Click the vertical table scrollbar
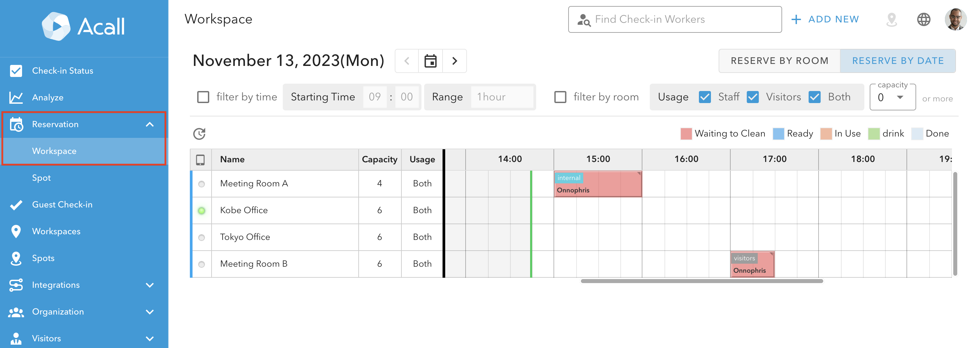Screen dimensions: 980x348 pyautogui.click(x=955, y=224)
